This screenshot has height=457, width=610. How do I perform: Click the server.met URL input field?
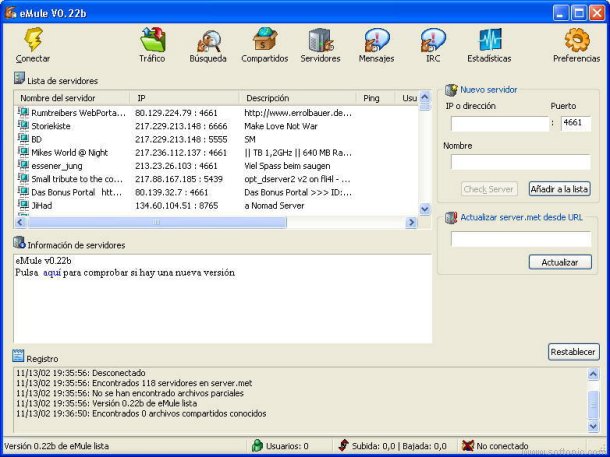point(521,239)
